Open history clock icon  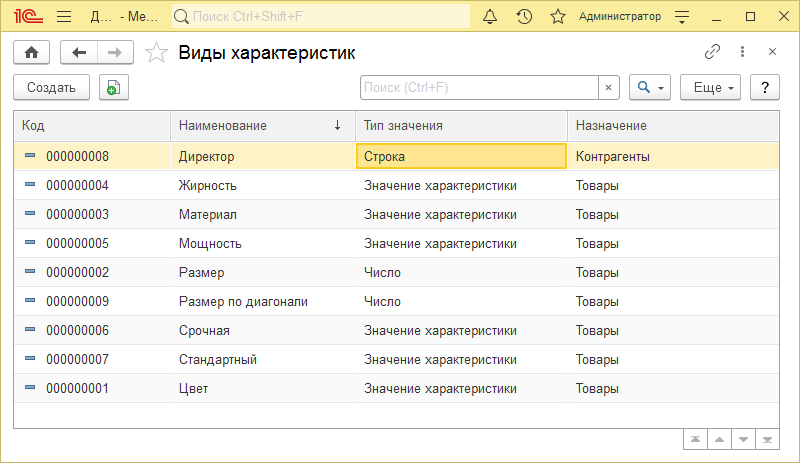click(x=524, y=16)
